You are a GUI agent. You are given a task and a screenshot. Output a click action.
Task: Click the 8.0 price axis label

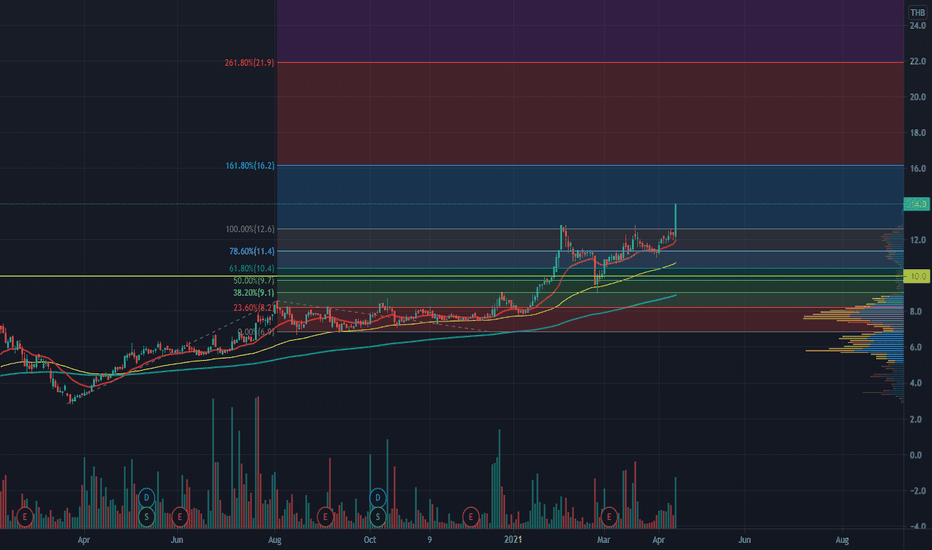917,312
